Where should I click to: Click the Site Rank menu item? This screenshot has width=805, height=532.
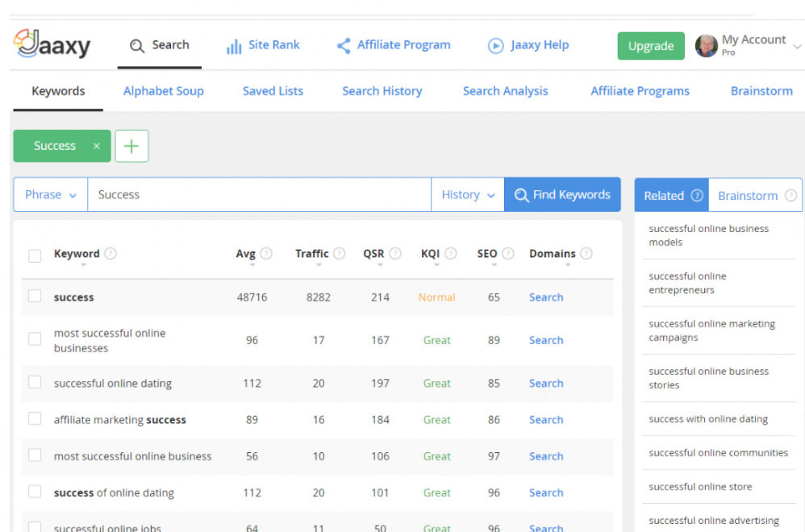click(263, 46)
